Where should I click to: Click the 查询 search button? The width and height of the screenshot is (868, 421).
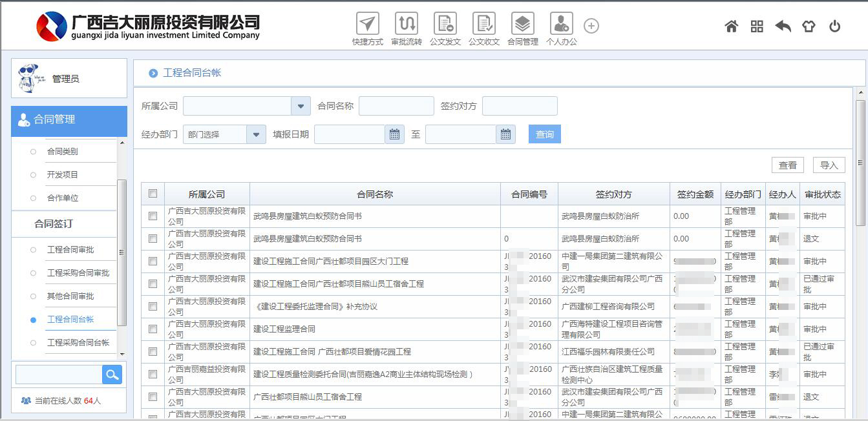coord(544,134)
